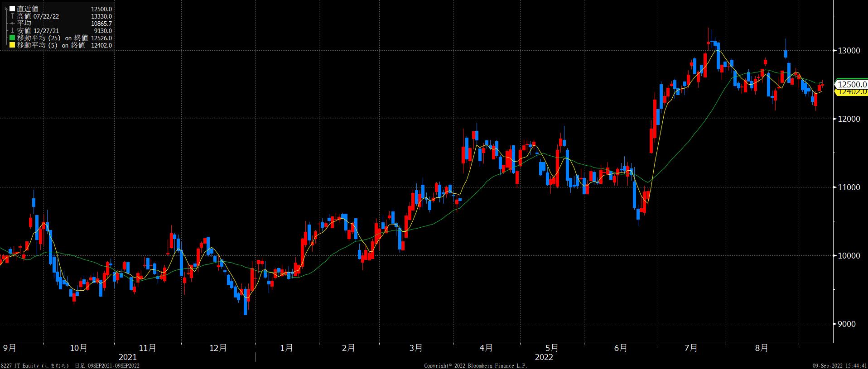Click the 10月 label on time axis
Image resolution: width=868 pixels, height=369 pixels.
coord(78,348)
